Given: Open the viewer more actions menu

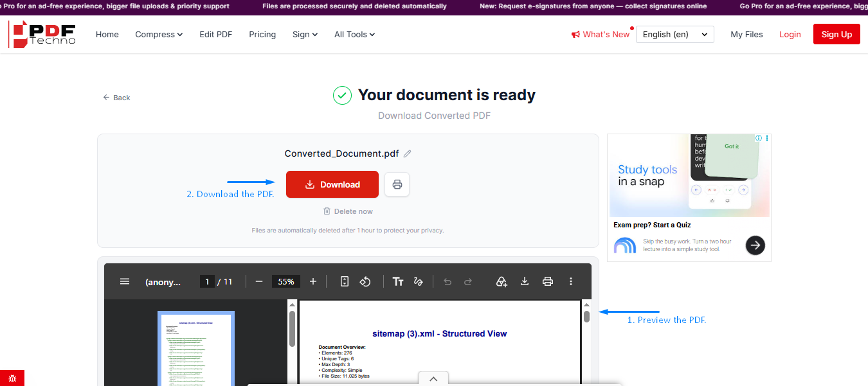Looking at the screenshot, I should 571,281.
